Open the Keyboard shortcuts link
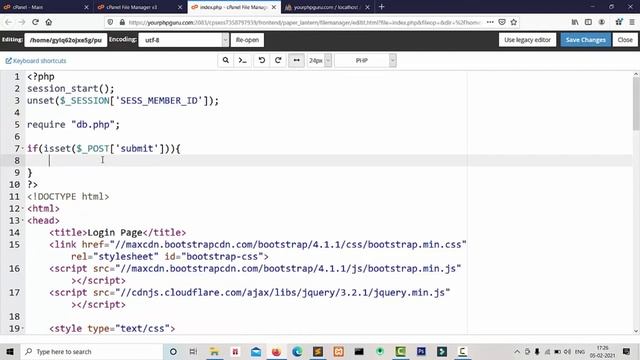 pos(36,61)
